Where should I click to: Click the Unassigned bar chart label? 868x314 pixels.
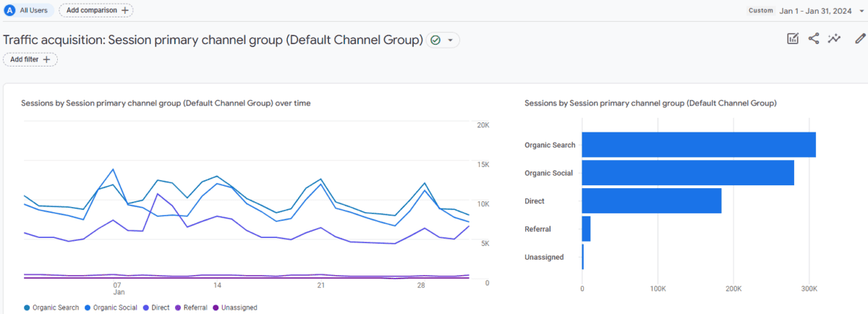544,257
